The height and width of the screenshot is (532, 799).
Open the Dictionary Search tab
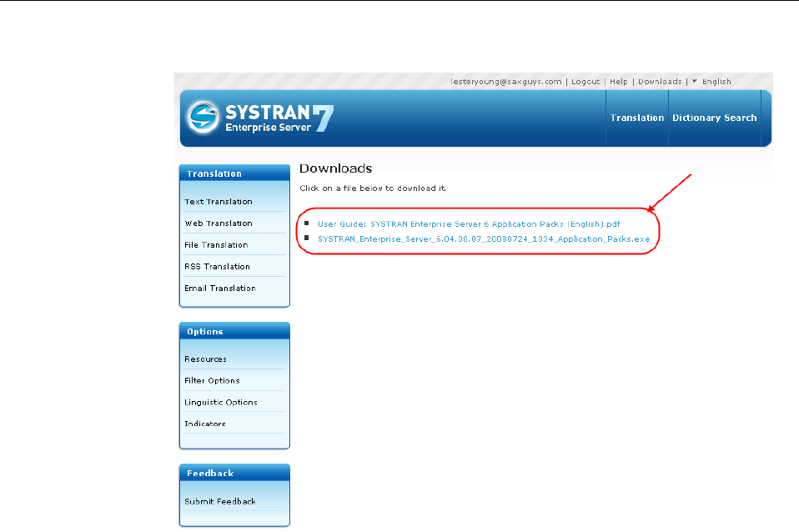pos(715,118)
